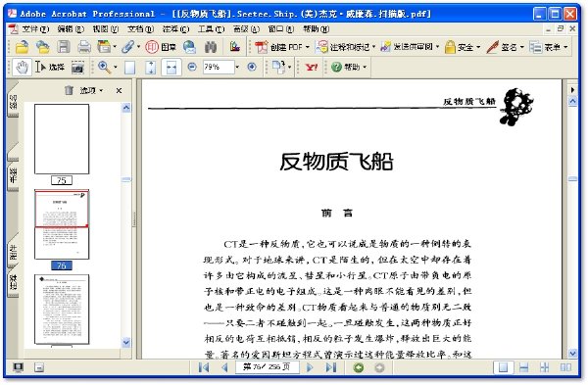Viewport: 588px width, 385px height.
Task: Click the email globe icon
Action: tap(190, 47)
